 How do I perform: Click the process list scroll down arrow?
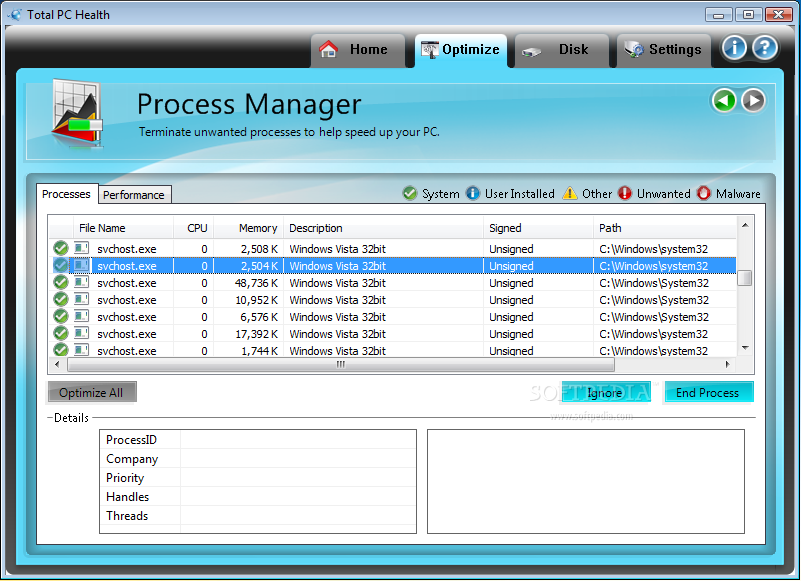pos(745,348)
